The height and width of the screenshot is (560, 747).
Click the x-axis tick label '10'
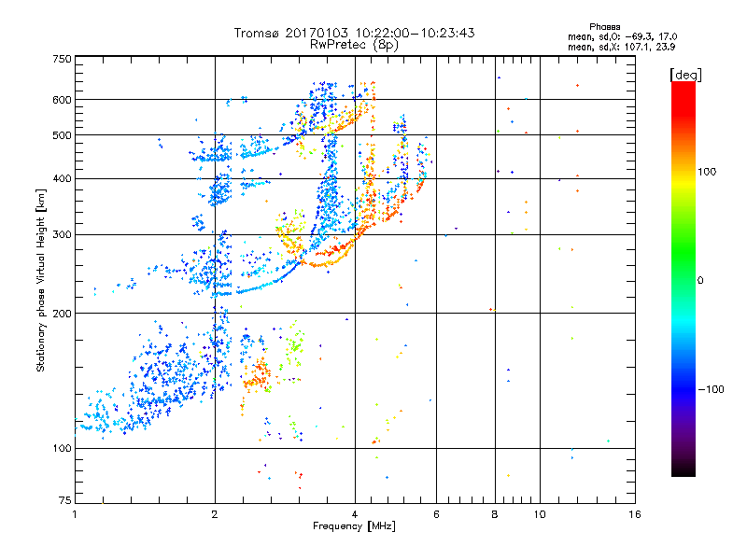pos(540,514)
